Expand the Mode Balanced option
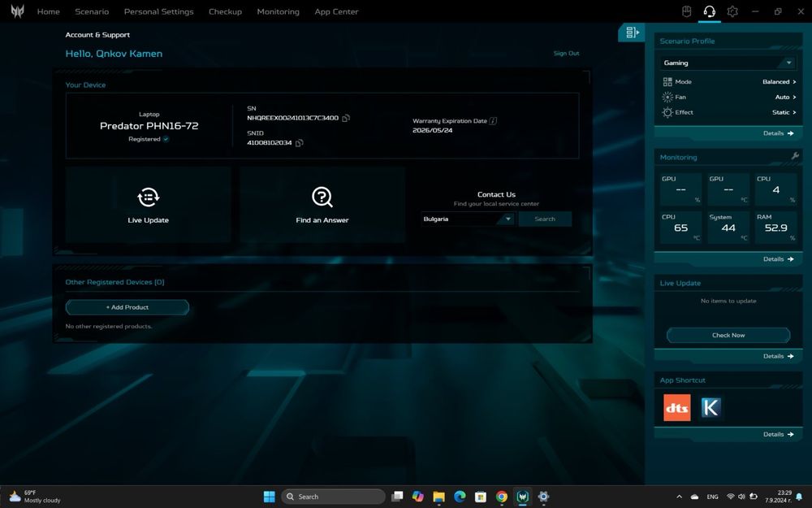The width and height of the screenshot is (812, 508). click(x=779, y=82)
